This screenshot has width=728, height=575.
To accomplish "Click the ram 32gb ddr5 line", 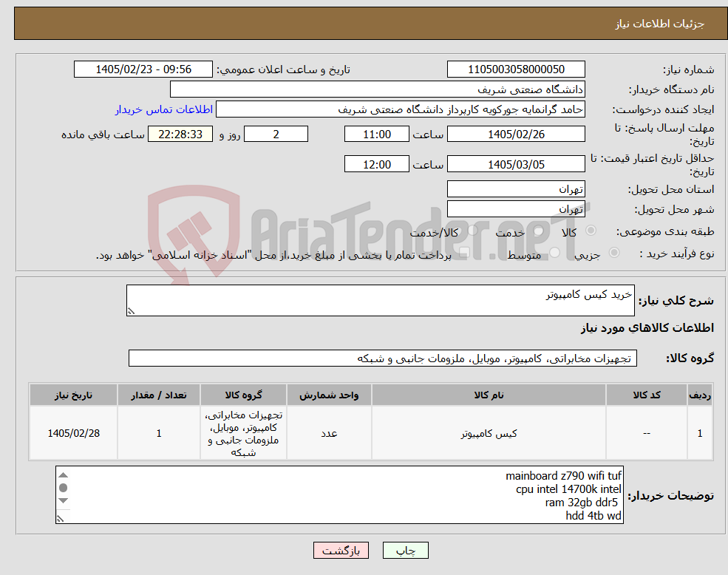I will pyautogui.click(x=581, y=503).
